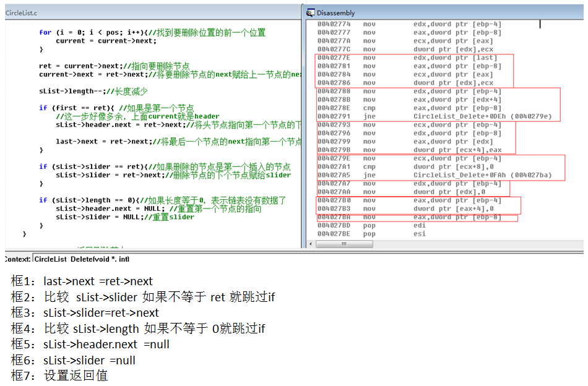Click the note line '框3: sList->slider=ret->next'
The height and width of the screenshot is (386, 588).
click(x=85, y=312)
